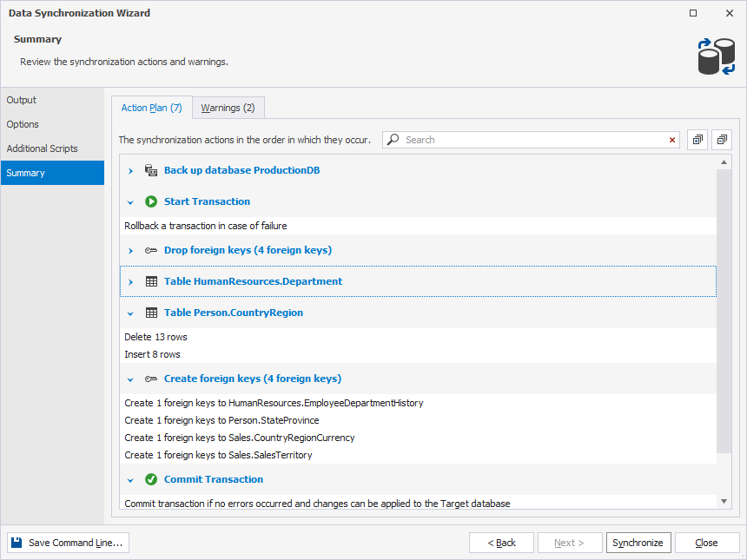This screenshot has height=560, width=747.
Task: Click the Table Person.CountryRegion grid icon
Action: pyautogui.click(x=151, y=313)
